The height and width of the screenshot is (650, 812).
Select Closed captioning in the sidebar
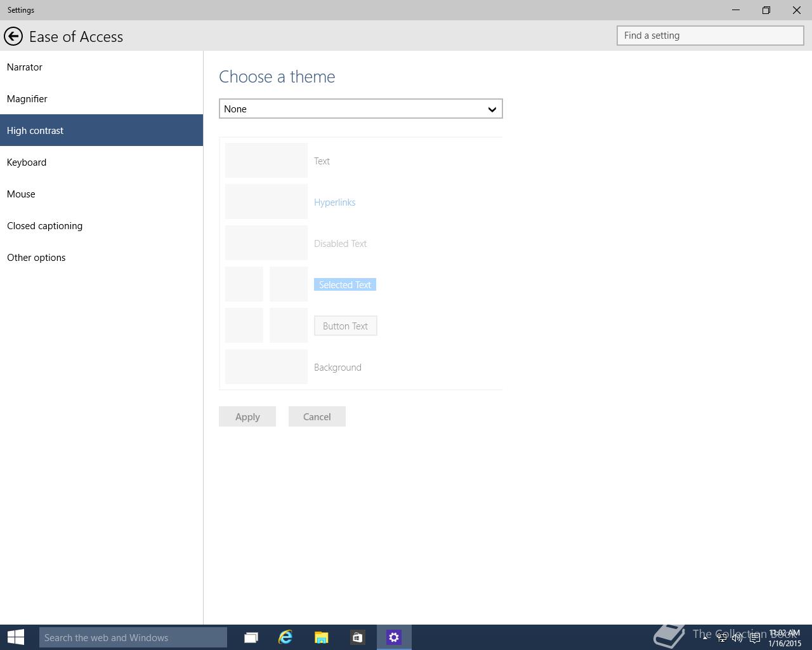[x=101, y=225]
